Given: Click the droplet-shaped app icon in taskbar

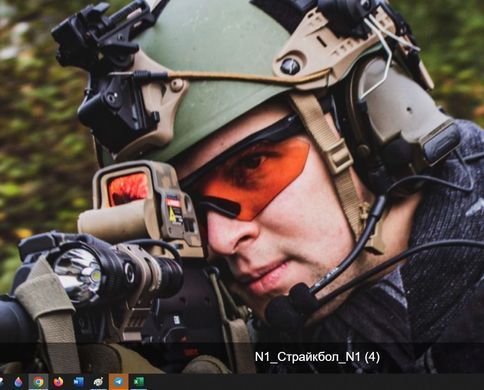Looking at the screenshot, I should coord(19,382).
